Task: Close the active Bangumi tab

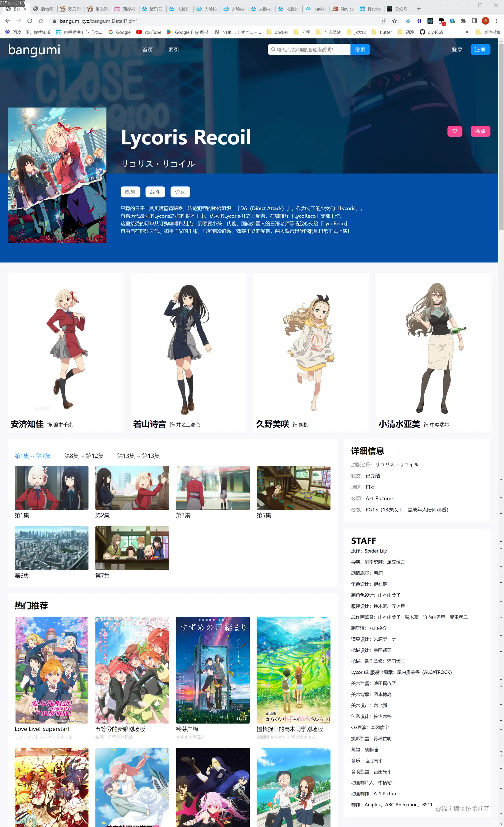Action: (25, 9)
